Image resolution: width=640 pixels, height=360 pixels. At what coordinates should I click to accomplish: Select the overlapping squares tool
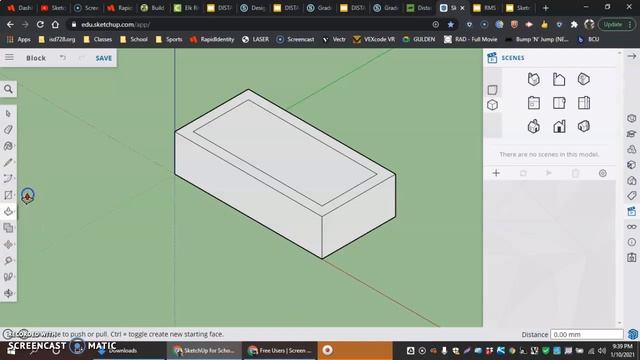(x=8, y=227)
